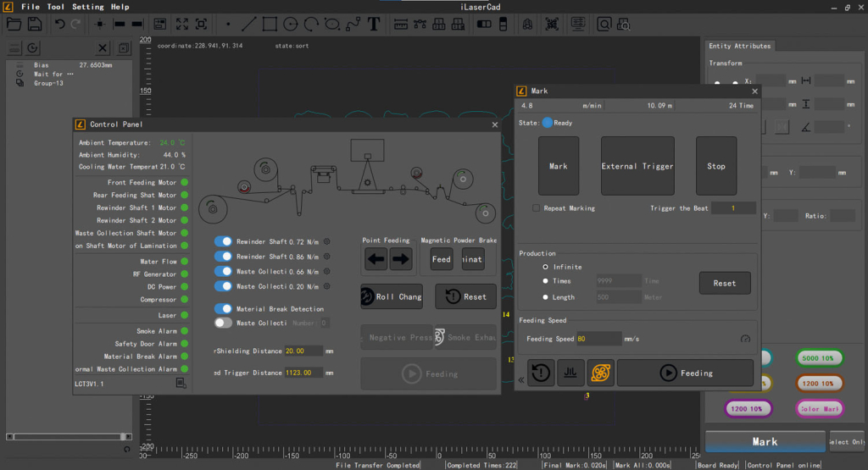The height and width of the screenshot is (470, 868).
Task: Open the Setting menu
Action: click(x=88, y=7)
